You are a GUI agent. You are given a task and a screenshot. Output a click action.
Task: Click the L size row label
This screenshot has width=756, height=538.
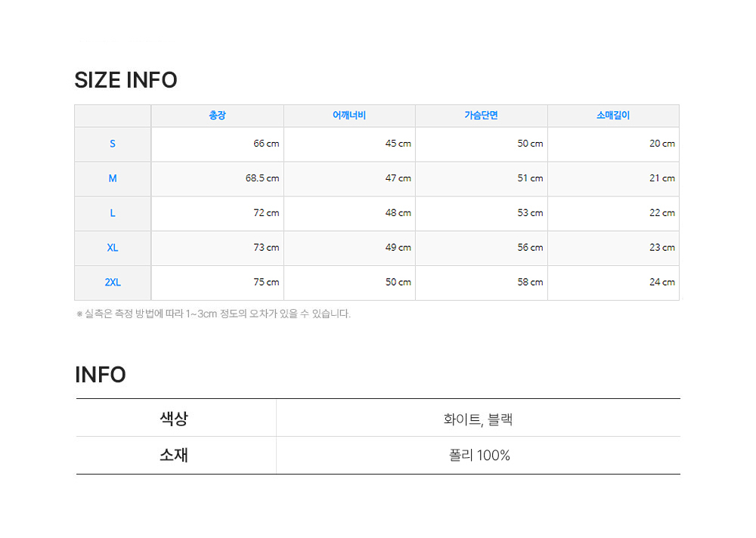coord(113,213)
